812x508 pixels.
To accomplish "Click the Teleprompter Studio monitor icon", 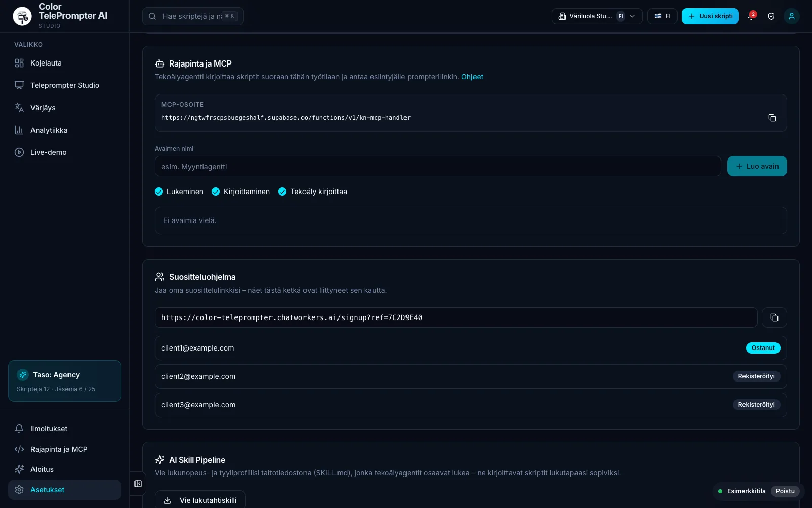I will [19, 85].
